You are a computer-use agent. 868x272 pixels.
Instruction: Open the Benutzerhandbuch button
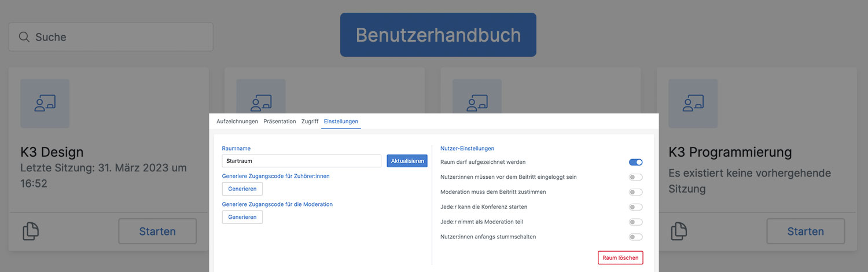438,35
